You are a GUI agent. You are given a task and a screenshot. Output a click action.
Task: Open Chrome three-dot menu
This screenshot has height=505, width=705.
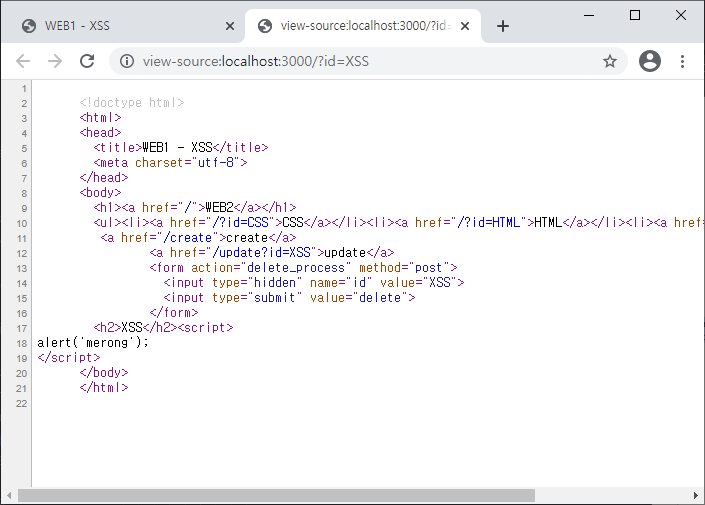tap(682, 61)
